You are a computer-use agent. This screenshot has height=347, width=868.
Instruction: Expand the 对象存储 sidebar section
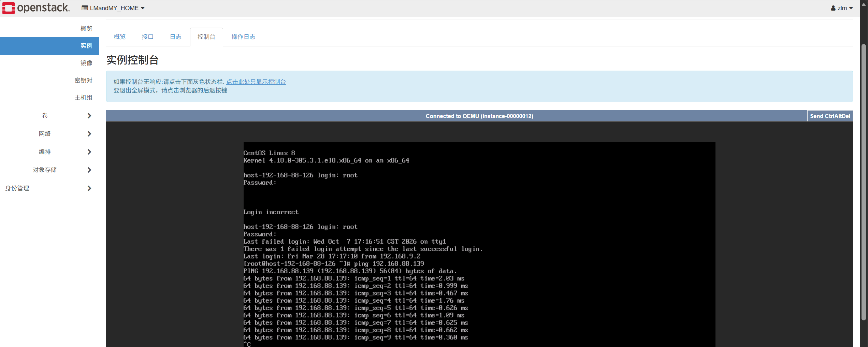point(49,170)
